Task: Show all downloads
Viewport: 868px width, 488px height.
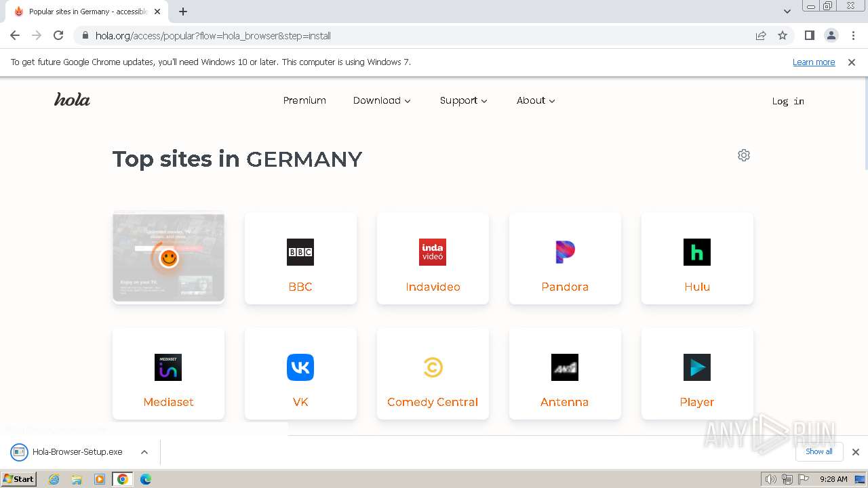Action: (x=819, y=451)
